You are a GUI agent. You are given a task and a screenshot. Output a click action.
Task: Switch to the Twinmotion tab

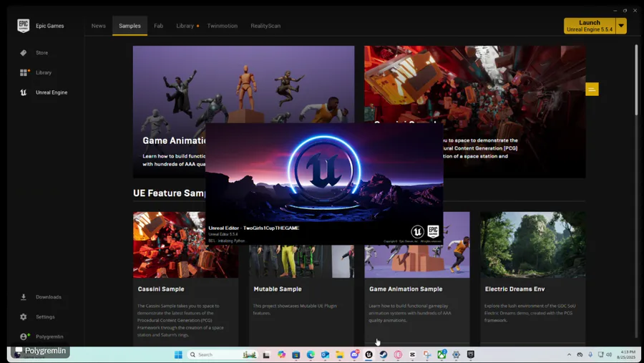click(223, 26)
